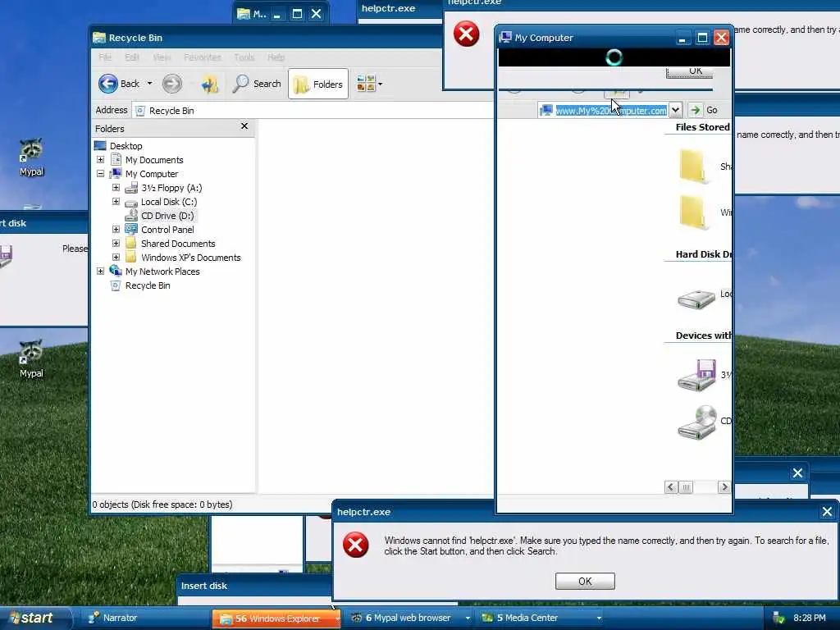Open the 5 Media Center taskbar group
The image size is (840, 630).
pos(541,618)
